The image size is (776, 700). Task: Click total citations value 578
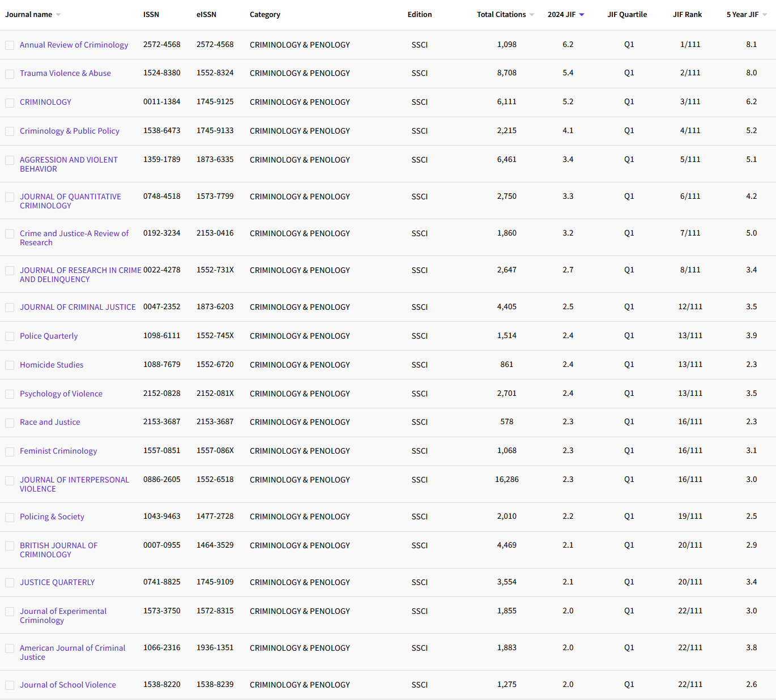pos(507,421)
